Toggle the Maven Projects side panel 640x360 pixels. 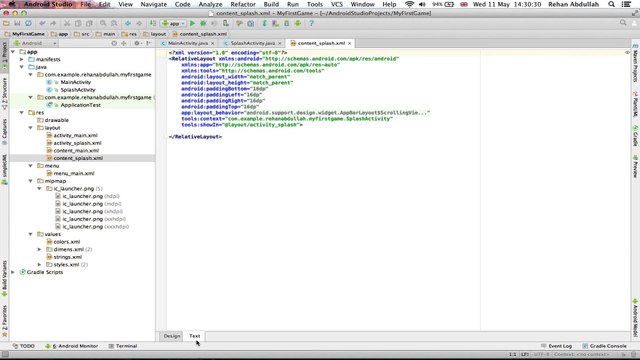636,63
